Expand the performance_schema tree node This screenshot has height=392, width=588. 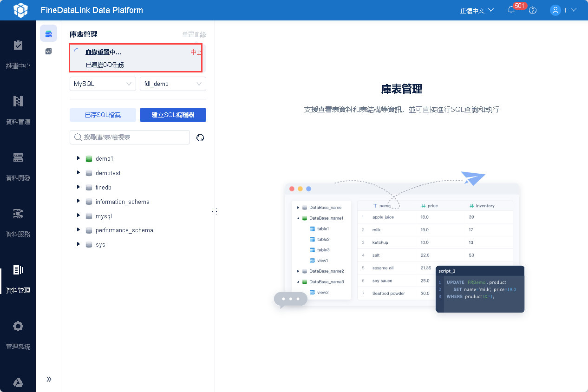tap(78, 230)
